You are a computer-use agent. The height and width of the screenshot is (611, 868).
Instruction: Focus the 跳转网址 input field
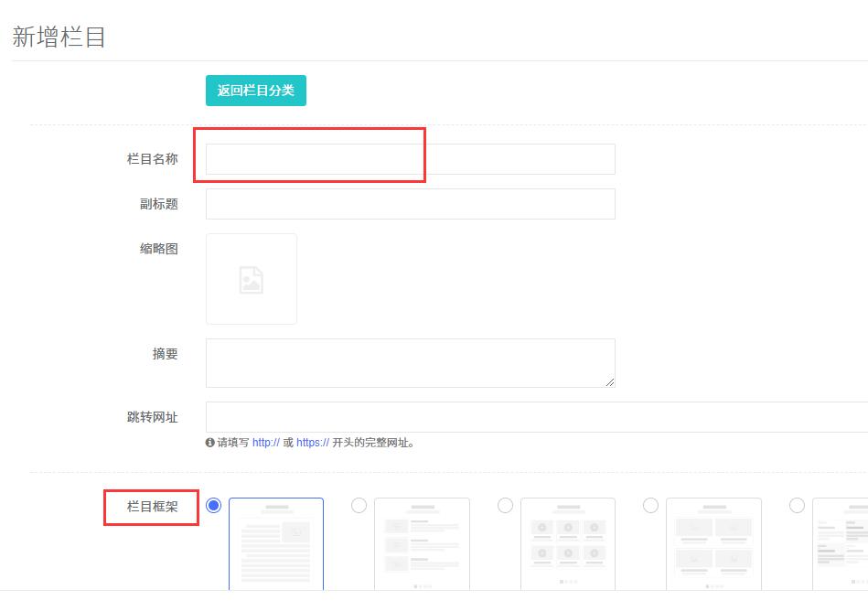pos(536,417)
